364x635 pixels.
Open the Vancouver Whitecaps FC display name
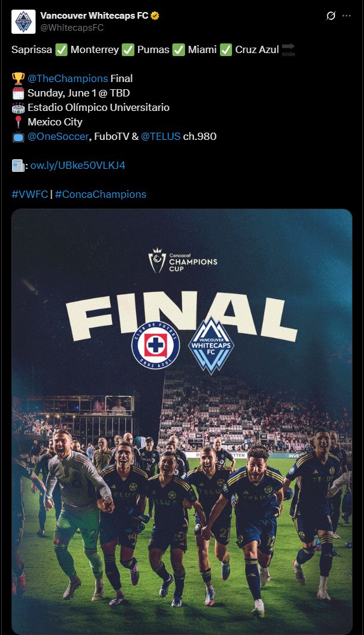click(94, 16)
